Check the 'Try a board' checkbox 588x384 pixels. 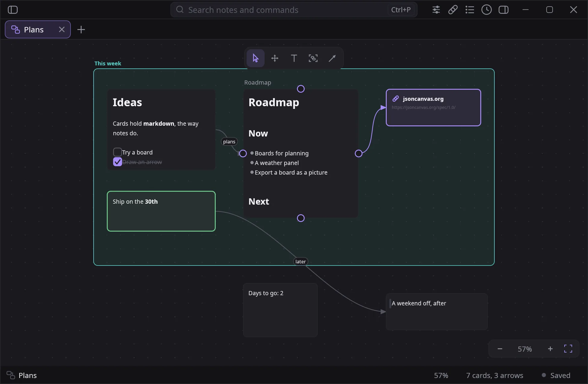click(117, 152)
